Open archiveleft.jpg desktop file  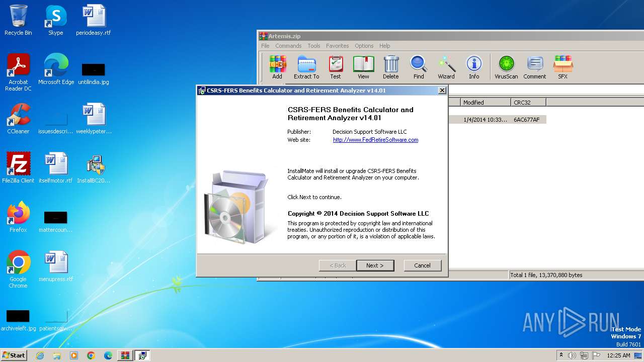[18, 320]
